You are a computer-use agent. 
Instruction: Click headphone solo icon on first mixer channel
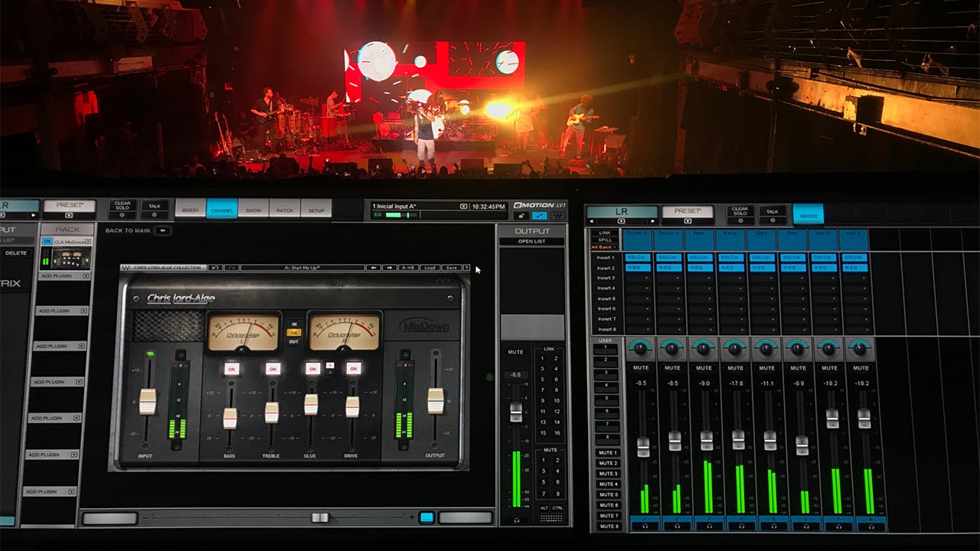coord(643,525)
